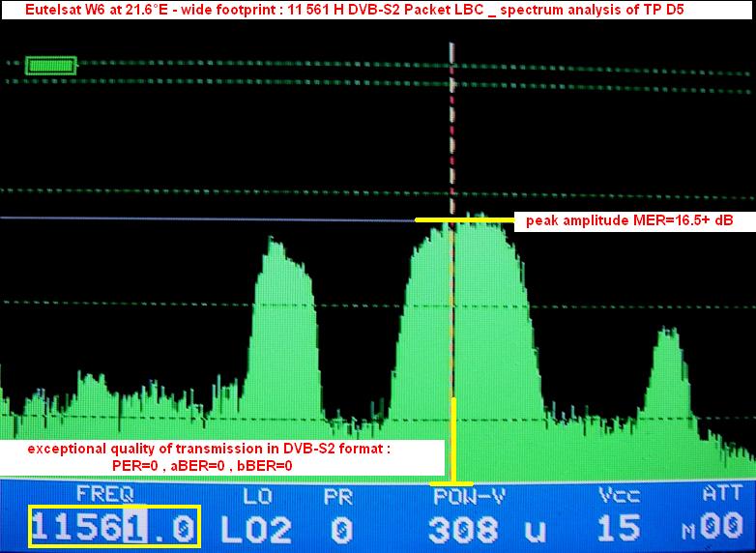This screenshot has height=553, width=756.
Task: Select the Vcc value 15
Action: tap(619, 528)
